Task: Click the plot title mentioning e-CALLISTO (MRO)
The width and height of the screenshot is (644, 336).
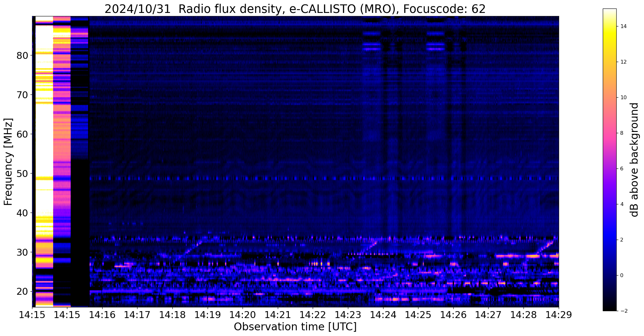Action: (295, 9)
